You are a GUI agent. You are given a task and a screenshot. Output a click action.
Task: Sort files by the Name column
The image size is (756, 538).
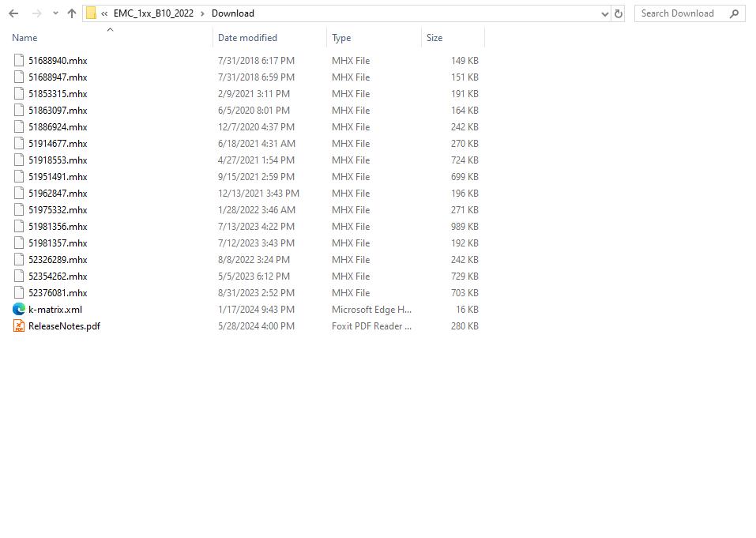pos(24,38)
